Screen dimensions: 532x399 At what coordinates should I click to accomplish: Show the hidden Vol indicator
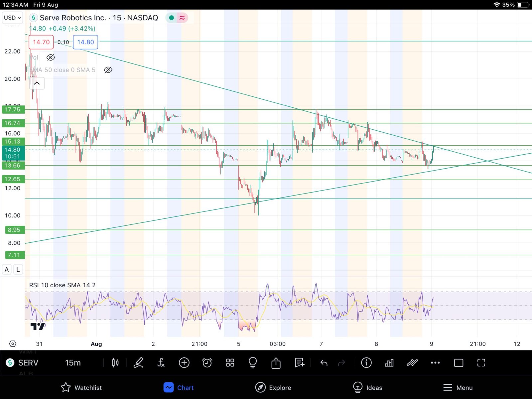(x=51, y=58)
